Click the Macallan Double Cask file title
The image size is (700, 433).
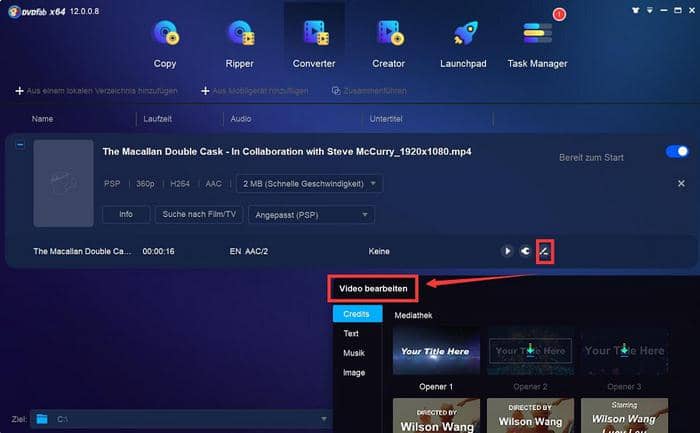click(x=287, y=152)
